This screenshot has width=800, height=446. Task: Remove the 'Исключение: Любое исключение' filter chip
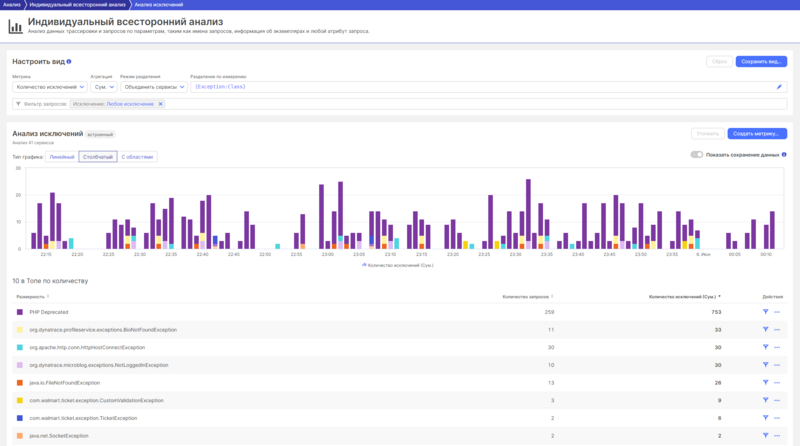tap(160, 104)
